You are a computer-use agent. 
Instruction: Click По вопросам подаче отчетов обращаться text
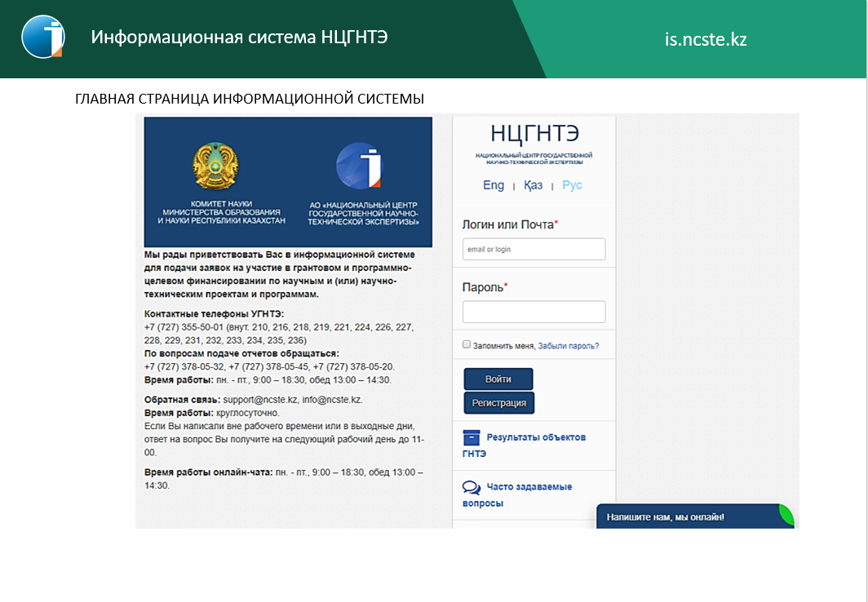(x=242, y=353)
